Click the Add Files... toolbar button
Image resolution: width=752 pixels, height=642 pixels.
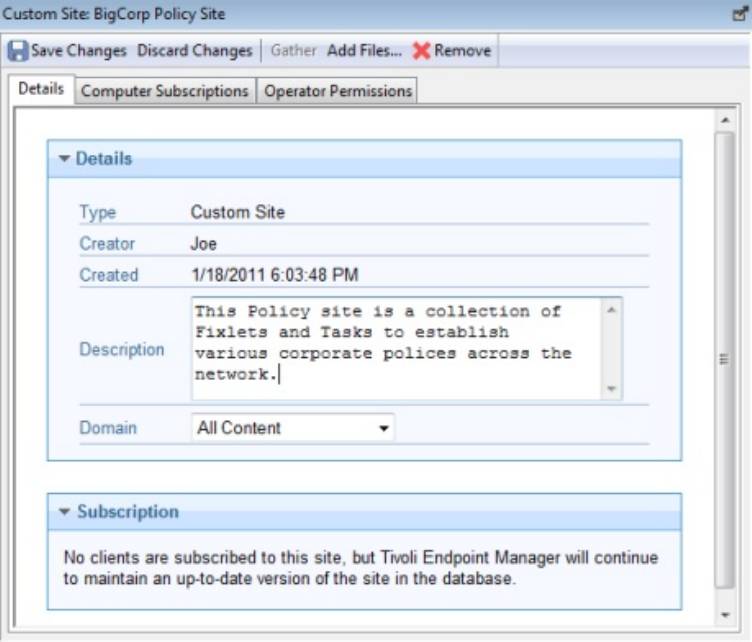coord(364,50)
